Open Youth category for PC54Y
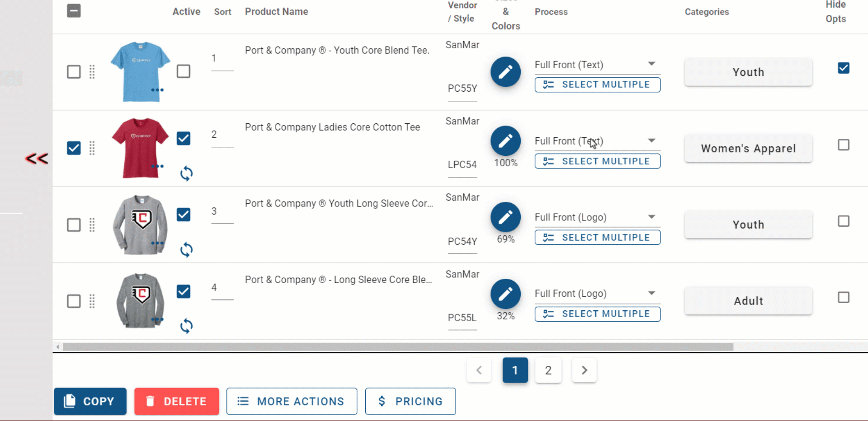Viewport: 868px width, 421px height. coord(748,225)
